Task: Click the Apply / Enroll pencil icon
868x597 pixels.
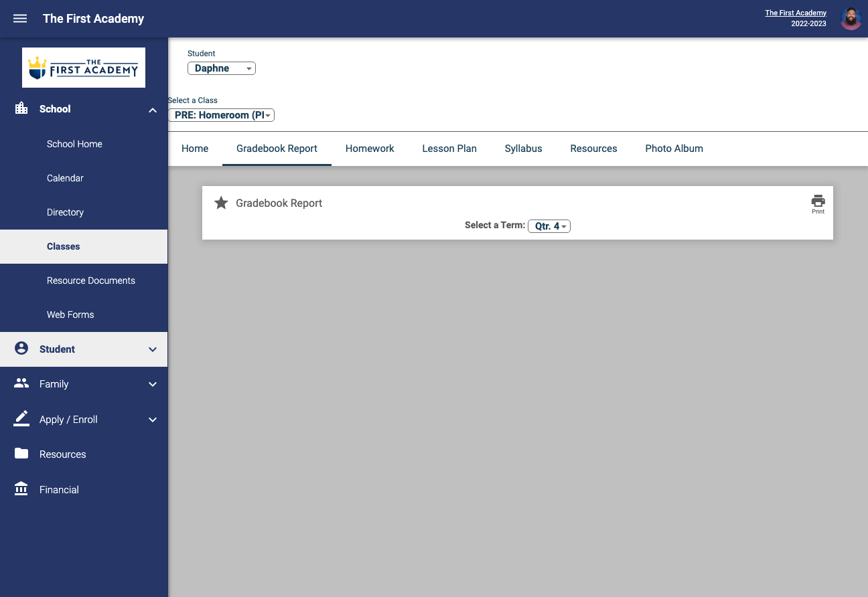Action: click(21, 419)
